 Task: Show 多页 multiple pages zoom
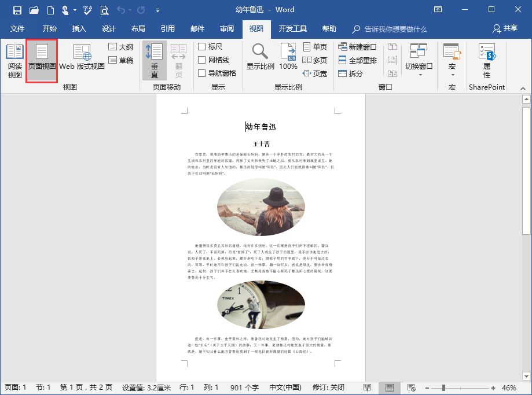click(314, 60)
